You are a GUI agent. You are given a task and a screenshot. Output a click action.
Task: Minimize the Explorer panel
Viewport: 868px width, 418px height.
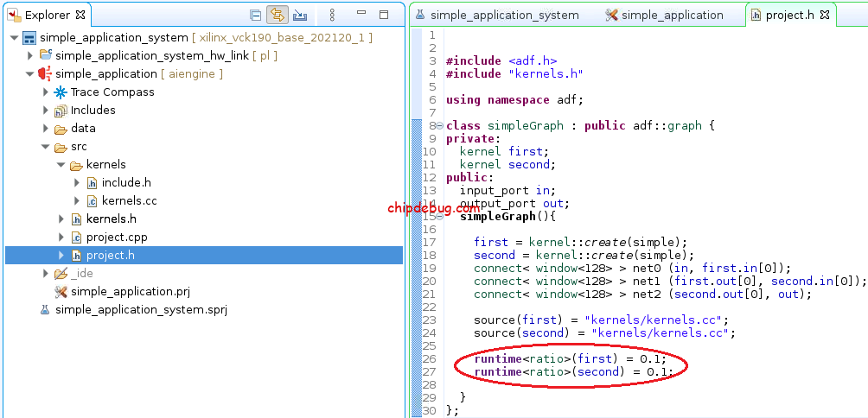coord(362,15)
